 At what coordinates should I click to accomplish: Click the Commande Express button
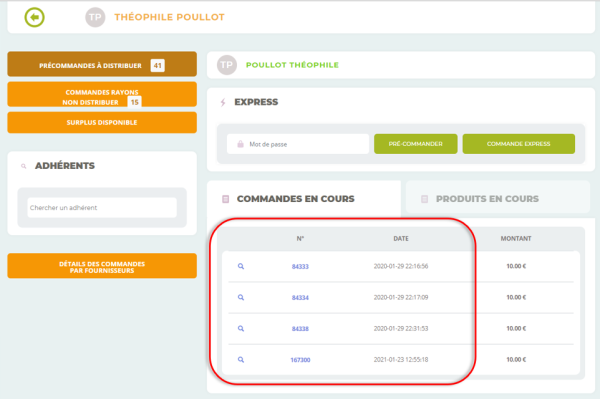[x=518, y=144]
